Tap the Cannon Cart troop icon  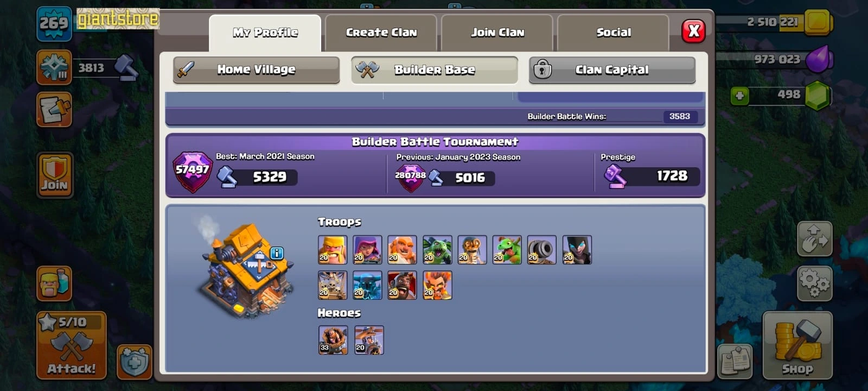coord(541,250)
